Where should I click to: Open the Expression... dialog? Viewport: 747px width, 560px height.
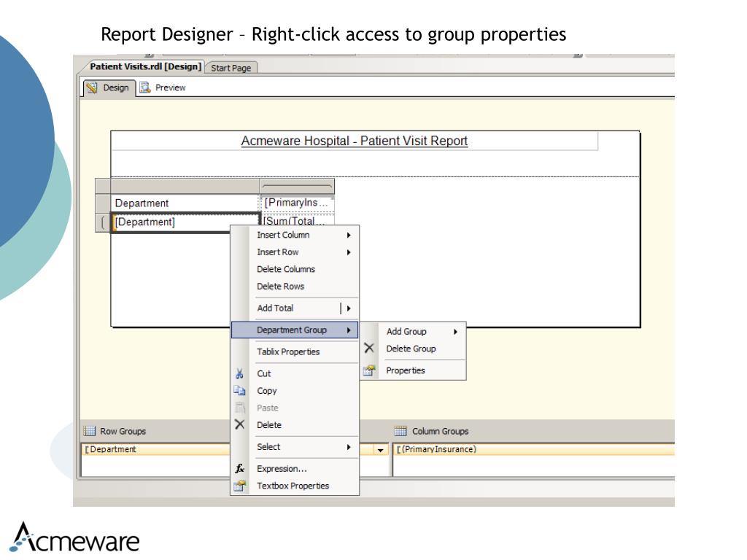pyautogui.click(x=295, y=469)
